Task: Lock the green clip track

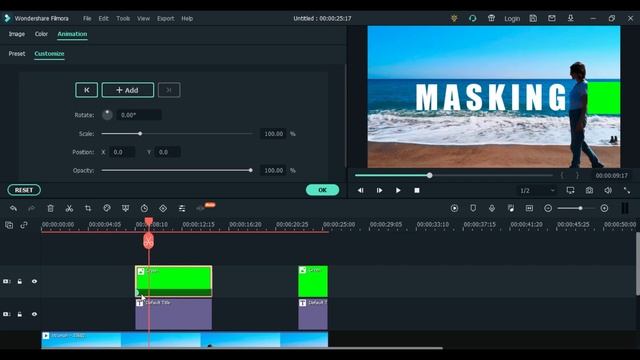Action: (20, 281)
